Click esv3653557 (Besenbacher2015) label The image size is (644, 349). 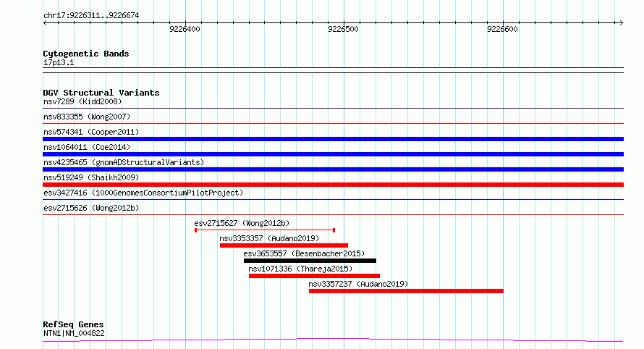click(304, 253)
